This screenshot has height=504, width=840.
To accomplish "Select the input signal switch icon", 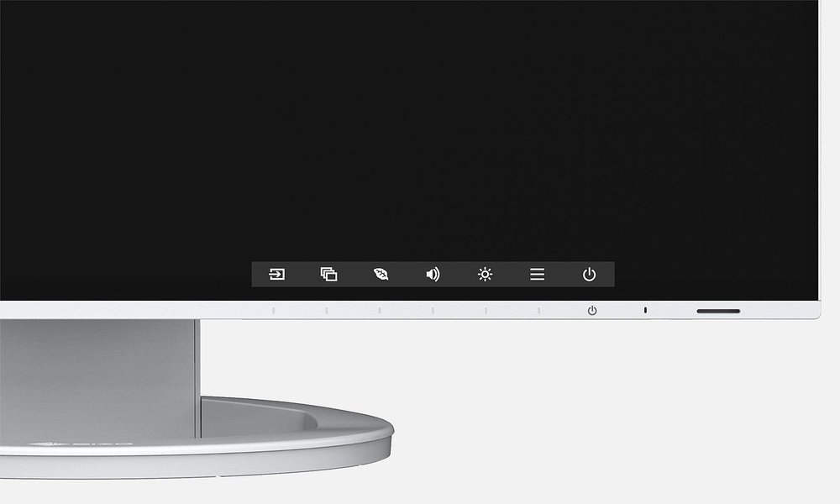I will (x=276, y=274).
